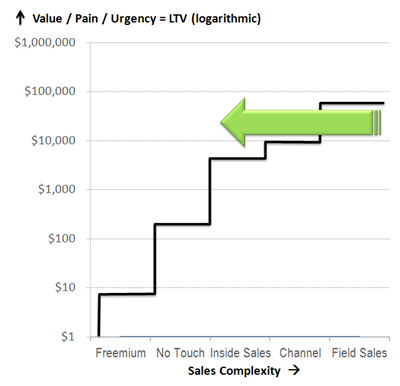
Task: Select the Channel axis label
Action: click(300, 353)
